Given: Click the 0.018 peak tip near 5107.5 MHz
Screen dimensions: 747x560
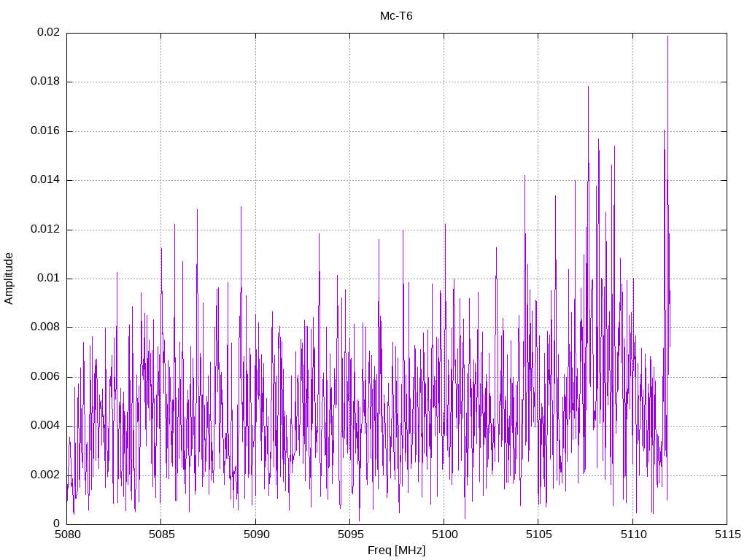Looking at the screenshot, I should coord(588,87).
